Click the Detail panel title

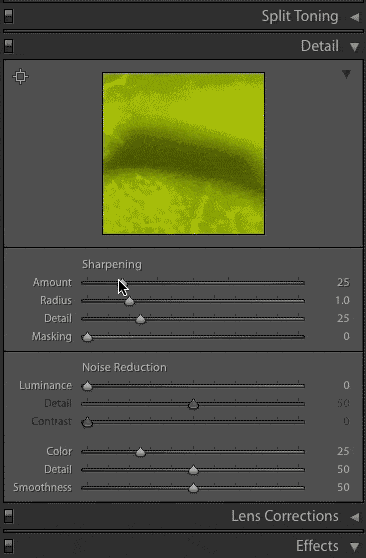[x=320, y=46]
